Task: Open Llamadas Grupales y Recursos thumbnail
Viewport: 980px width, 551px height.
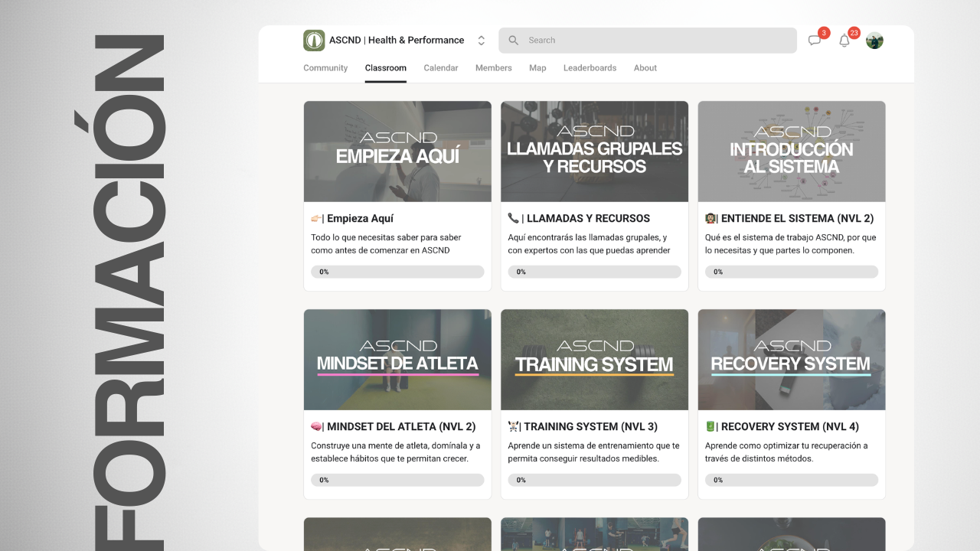Action: click(595, 152)
